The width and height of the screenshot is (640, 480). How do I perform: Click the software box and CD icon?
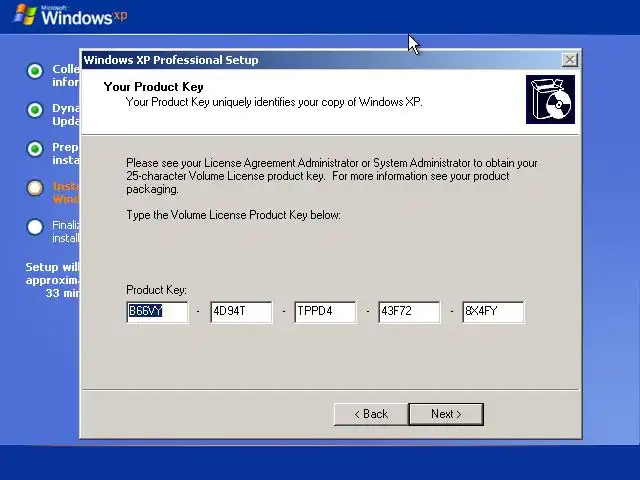coord(550,100)
